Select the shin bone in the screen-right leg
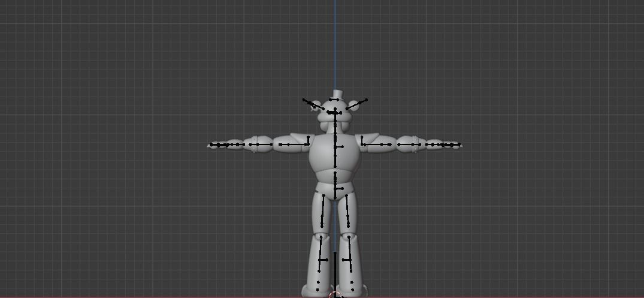 350,254
